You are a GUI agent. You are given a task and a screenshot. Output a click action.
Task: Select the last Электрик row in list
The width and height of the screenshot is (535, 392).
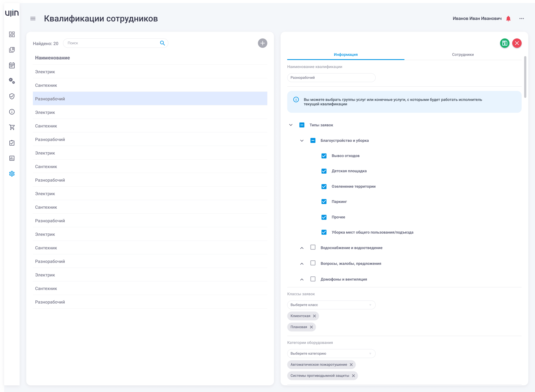tap(150, 275)
